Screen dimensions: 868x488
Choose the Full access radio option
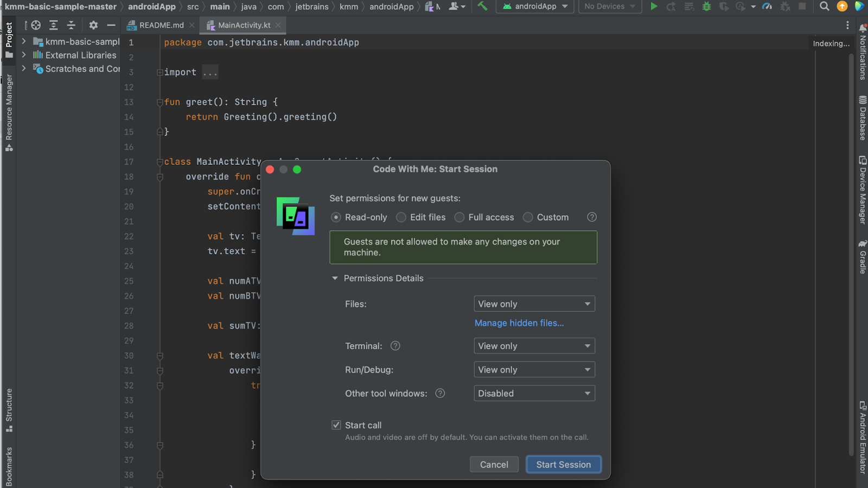click(459, 217)
